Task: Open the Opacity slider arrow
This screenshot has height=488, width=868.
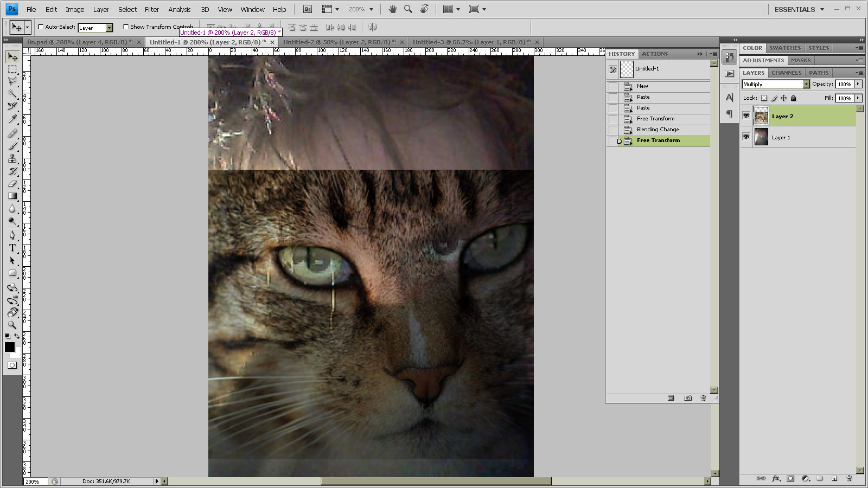Action: pos(858,84)
